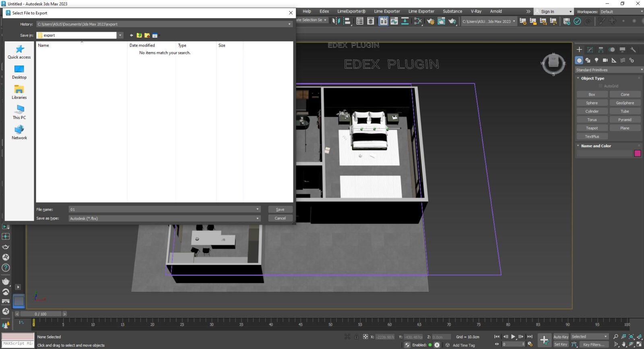Open the Create tab plus icon in command panel
The image size is (644, 349).
tap(579, 49)
